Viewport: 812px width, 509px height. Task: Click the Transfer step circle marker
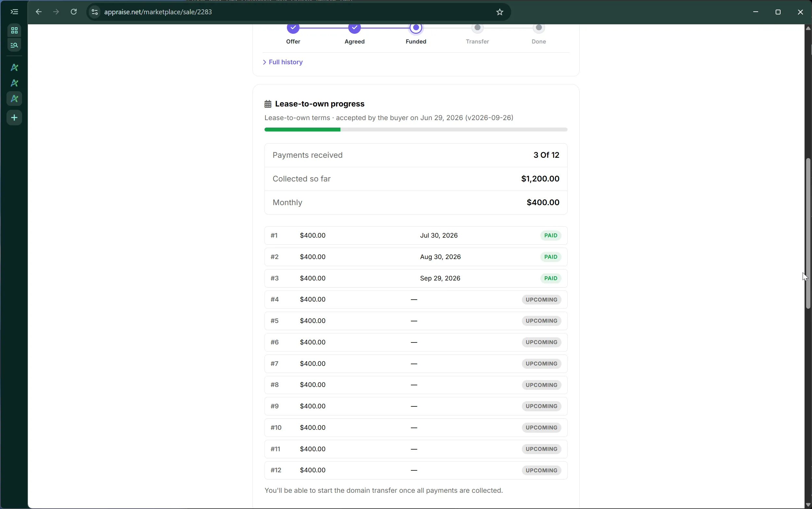pos(477,28)
